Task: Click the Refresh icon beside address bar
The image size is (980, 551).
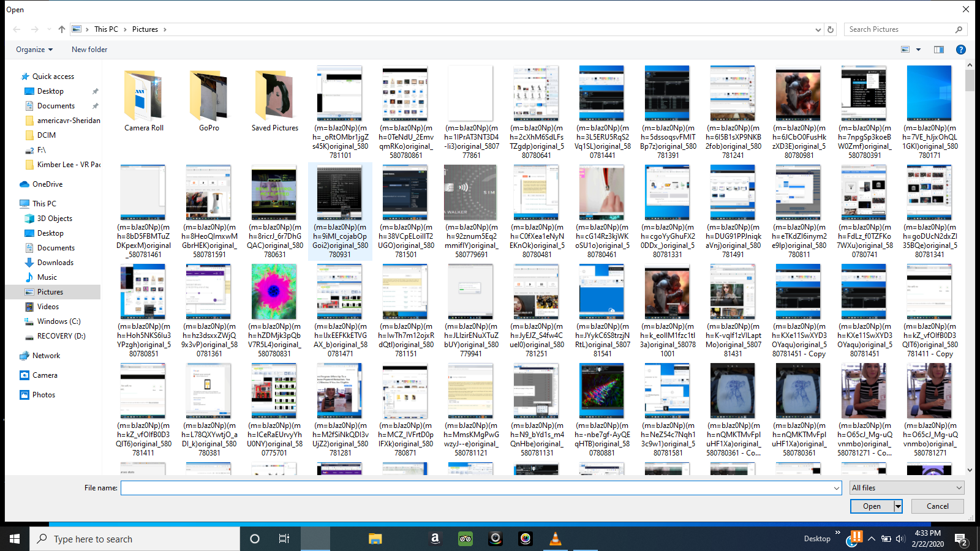Action: [831, 29]
